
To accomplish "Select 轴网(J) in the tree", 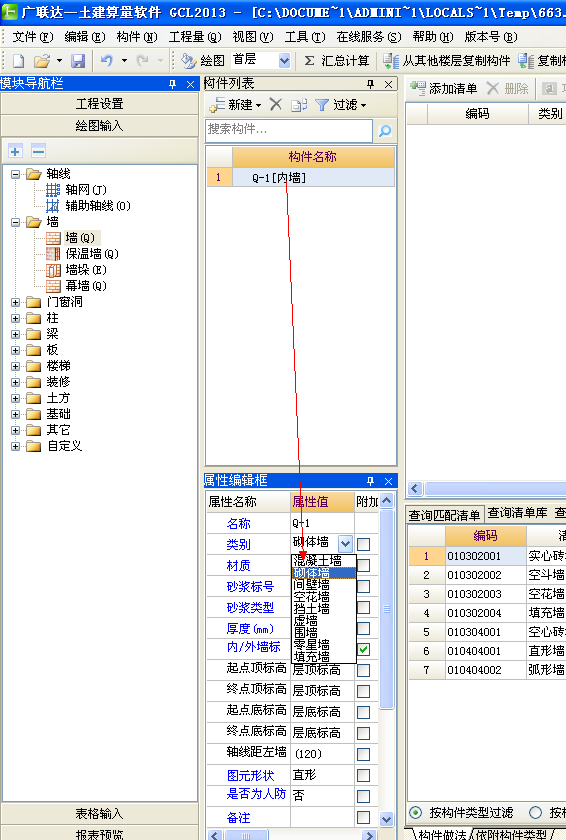I will click(77, 190).
